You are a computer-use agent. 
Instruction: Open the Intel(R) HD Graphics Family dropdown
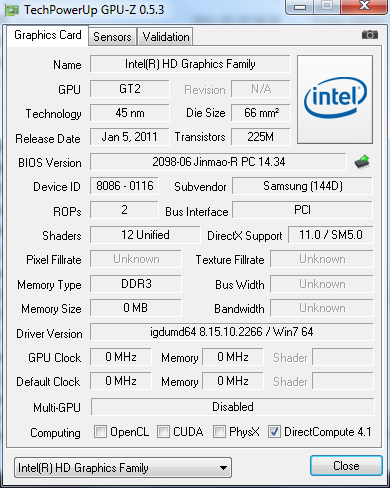pos(123,468)
